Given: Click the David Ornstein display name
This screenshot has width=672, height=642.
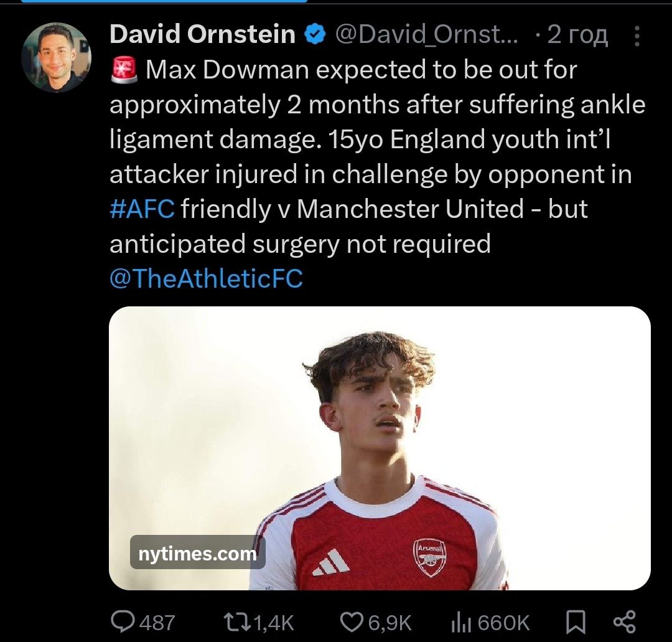Looking at the screenshot, I should [202, 35].
